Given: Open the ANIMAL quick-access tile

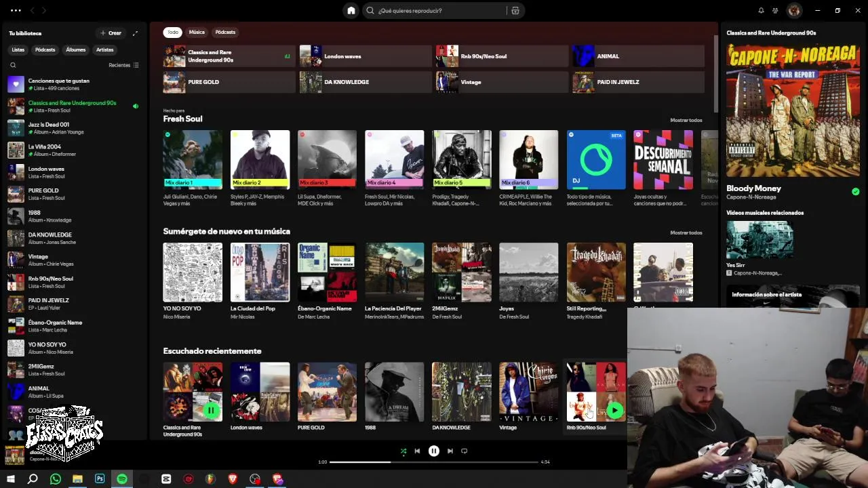Looking at the screenshot, I should click(638, 56).
